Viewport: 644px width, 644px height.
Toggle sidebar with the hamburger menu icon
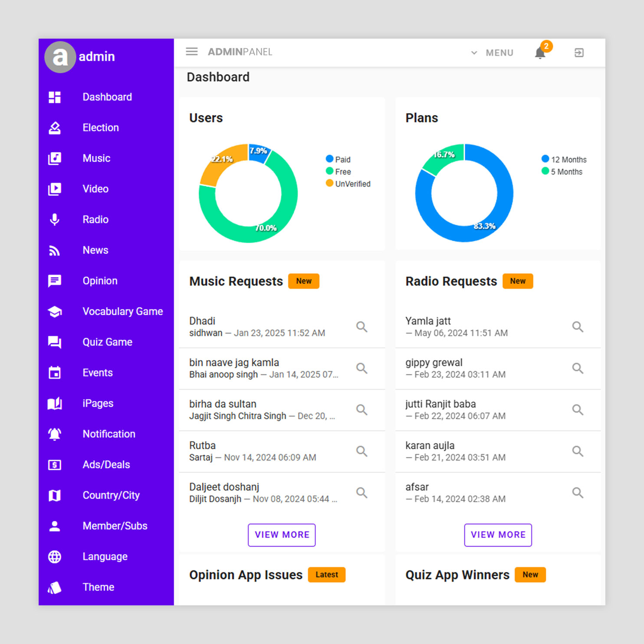point(192,52)
